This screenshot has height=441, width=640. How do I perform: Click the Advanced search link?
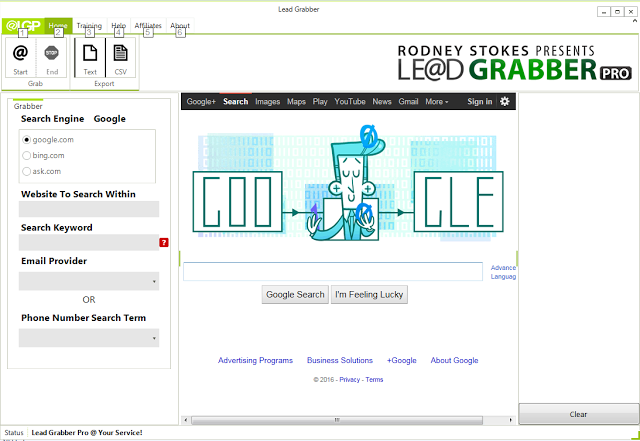[x=503, y=268]
